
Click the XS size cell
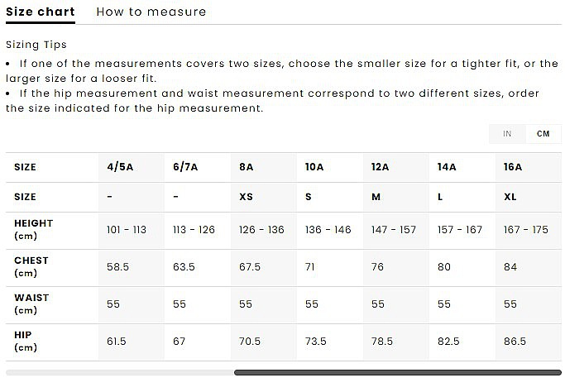[247, 198]
